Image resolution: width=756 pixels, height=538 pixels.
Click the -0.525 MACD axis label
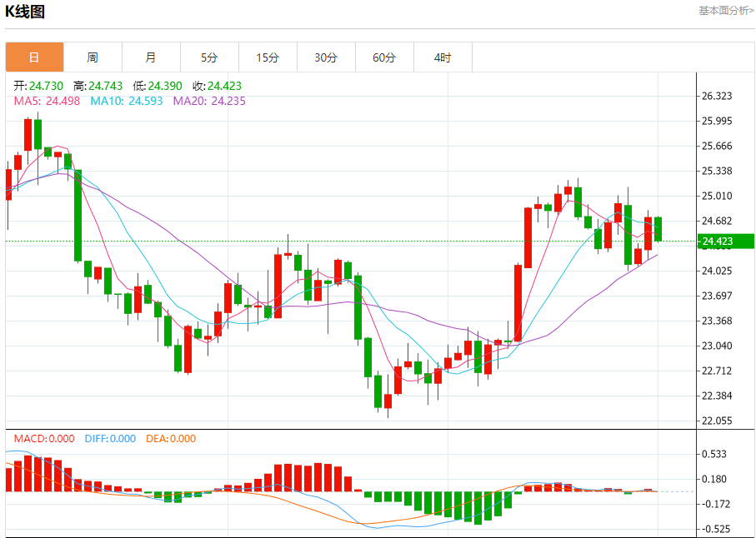(x=715, y=530)
